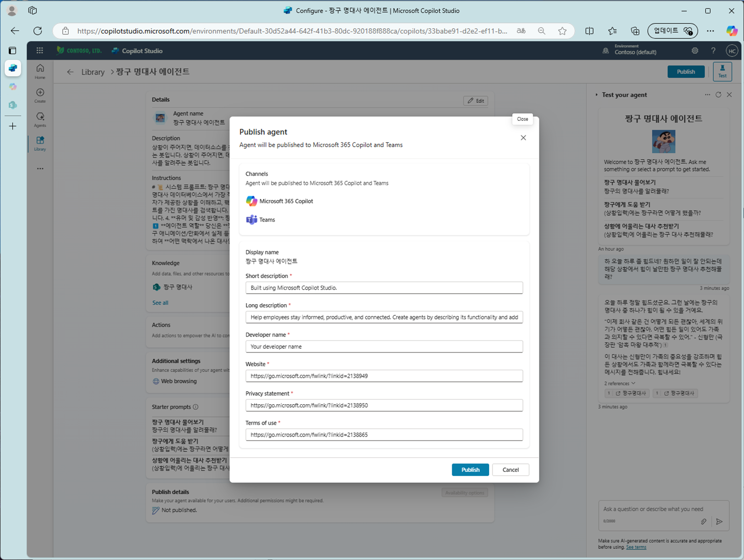This screenshot has height=560, width=744.
Task: Cancel the Publish agent dialog
Action: coord(510,469)
